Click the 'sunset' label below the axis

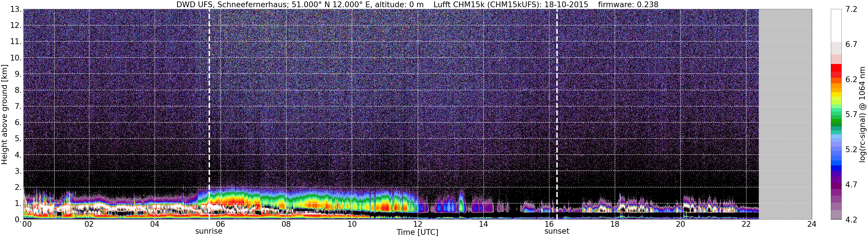point(557,231)
